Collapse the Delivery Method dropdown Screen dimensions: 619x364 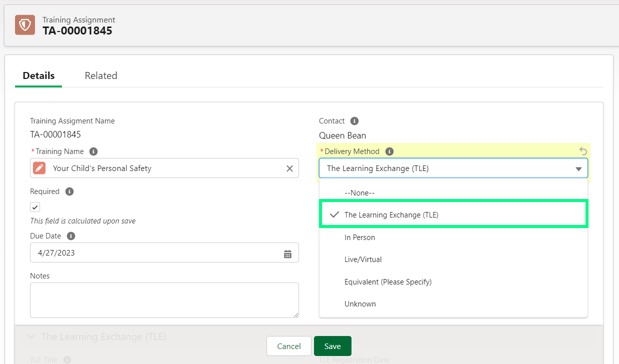point(578,169)
